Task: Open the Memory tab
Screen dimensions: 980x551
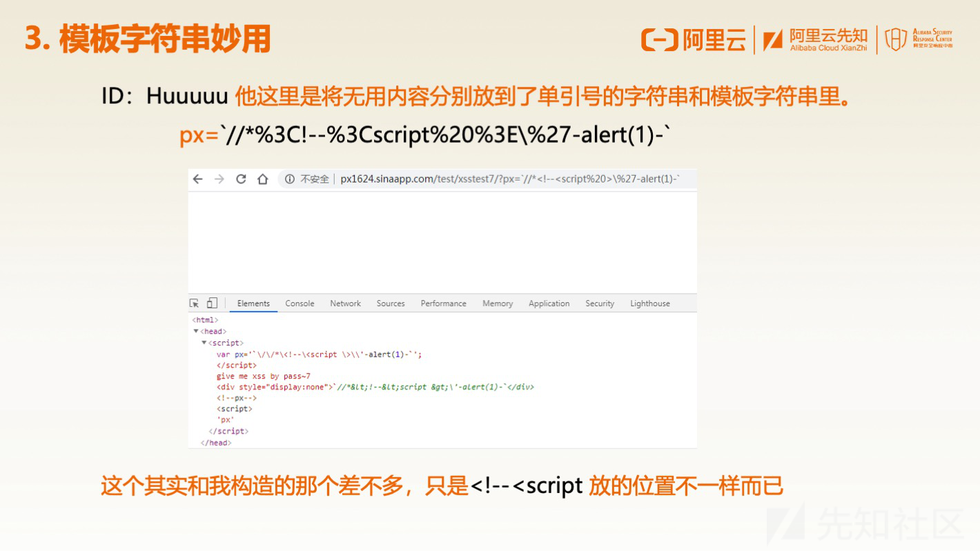Action: tap(498, 303)
